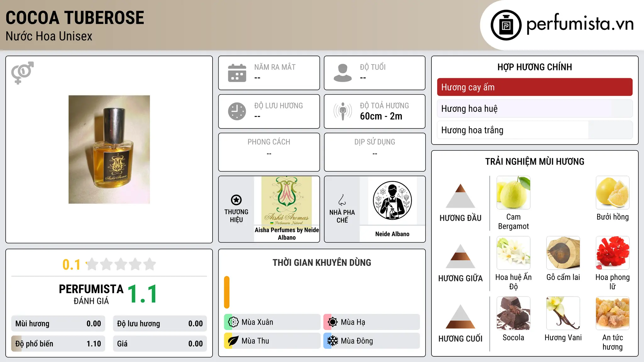The image size is (644, 362).
Task: Open the Neide Albano perfumer portrait
Action: 392,201
